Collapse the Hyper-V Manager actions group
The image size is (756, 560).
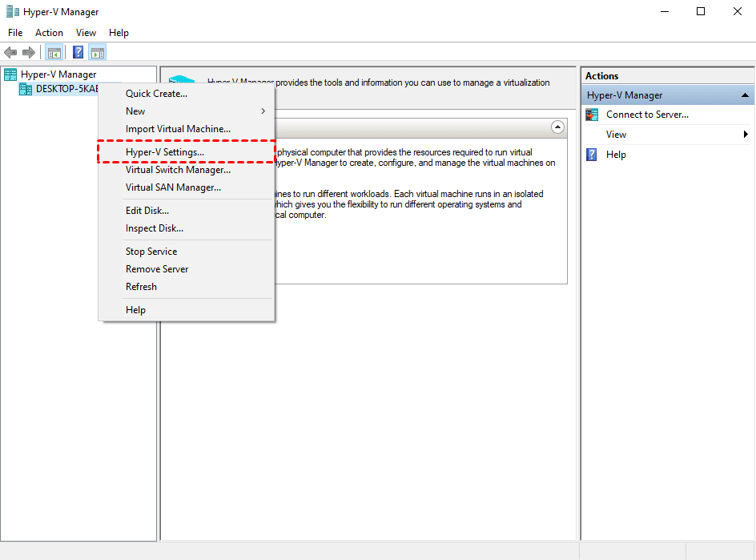point(745,95)
